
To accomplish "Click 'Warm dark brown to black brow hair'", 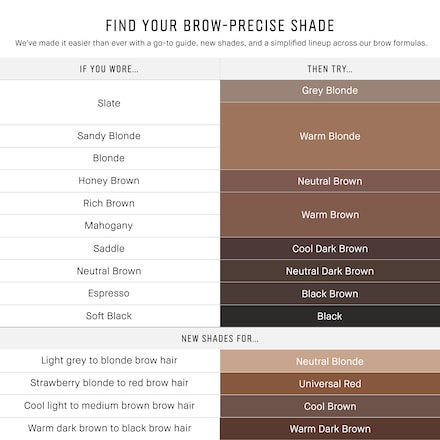I will click(109, 428).
